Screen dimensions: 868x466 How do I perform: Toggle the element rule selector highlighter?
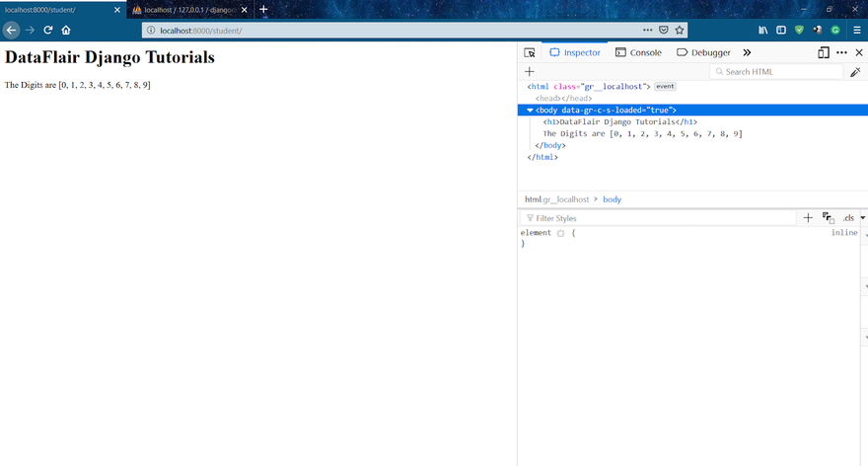tap(560, 233)
